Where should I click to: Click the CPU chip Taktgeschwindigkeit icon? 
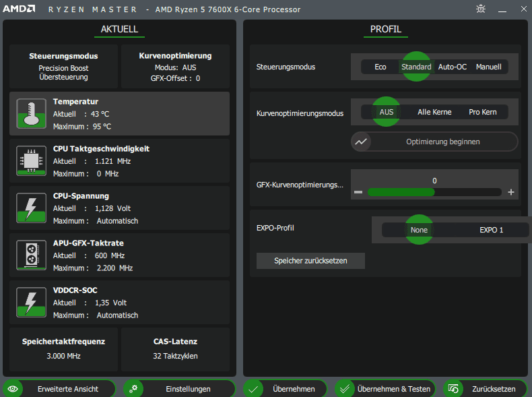point(31,160)
